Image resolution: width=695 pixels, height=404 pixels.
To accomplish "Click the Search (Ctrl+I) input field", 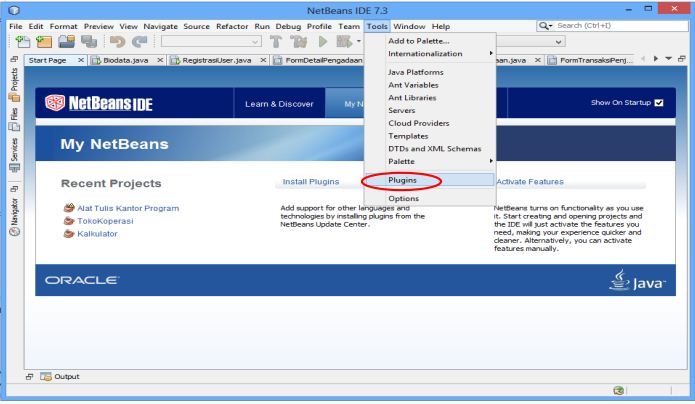I will tap(621, 26).
